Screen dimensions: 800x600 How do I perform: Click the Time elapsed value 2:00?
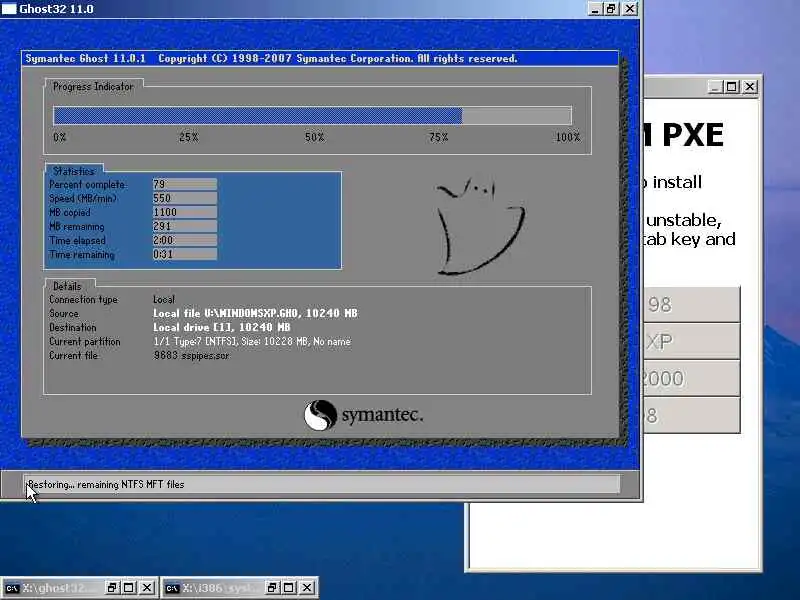185,240
